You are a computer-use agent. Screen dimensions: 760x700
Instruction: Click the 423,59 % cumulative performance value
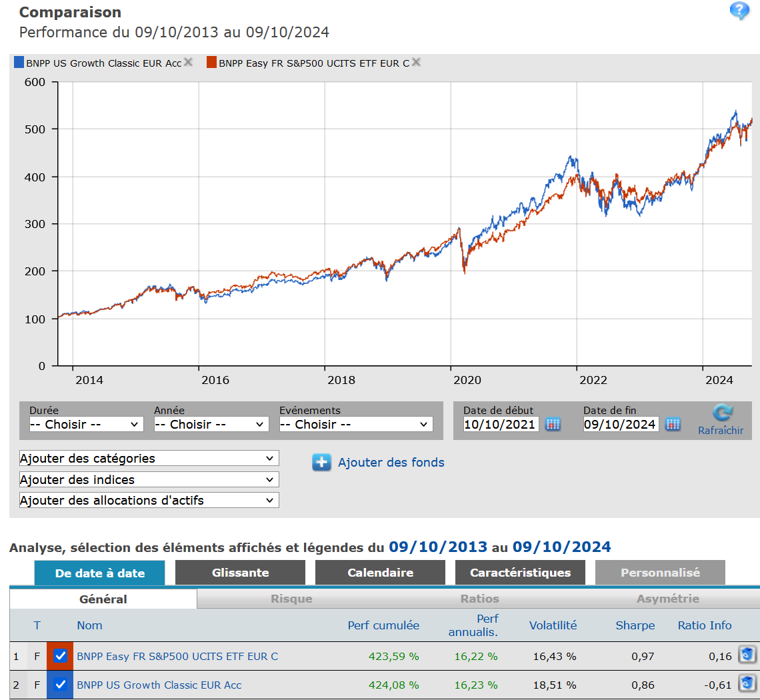tap(393, 657)
